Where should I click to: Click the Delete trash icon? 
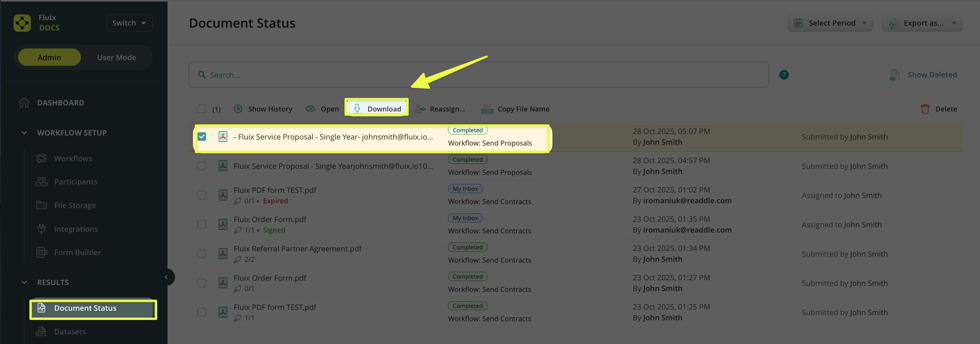coord(925,109)
